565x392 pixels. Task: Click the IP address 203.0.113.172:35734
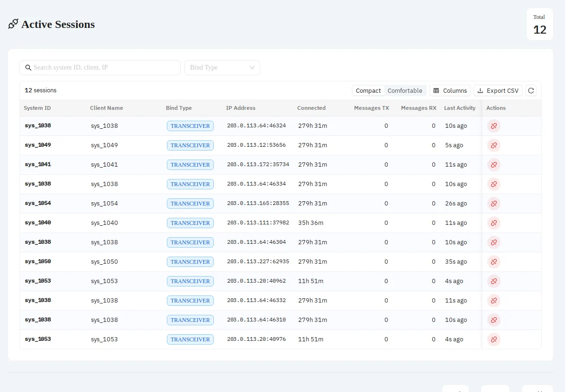258,164
